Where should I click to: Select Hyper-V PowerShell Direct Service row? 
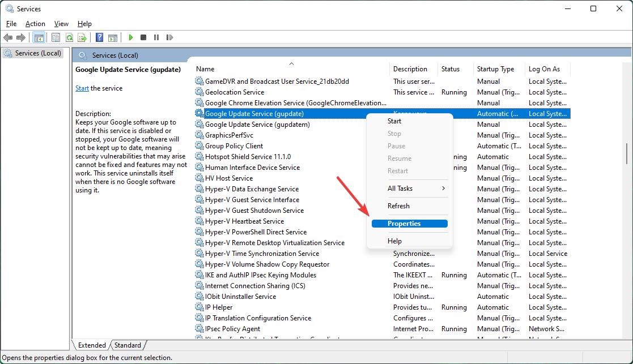[382, 232]
